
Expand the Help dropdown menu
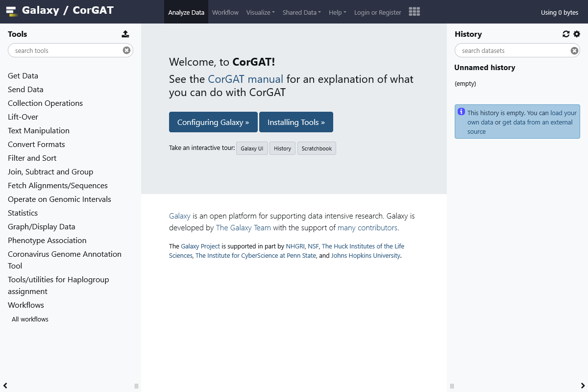(x=337, y=12)
